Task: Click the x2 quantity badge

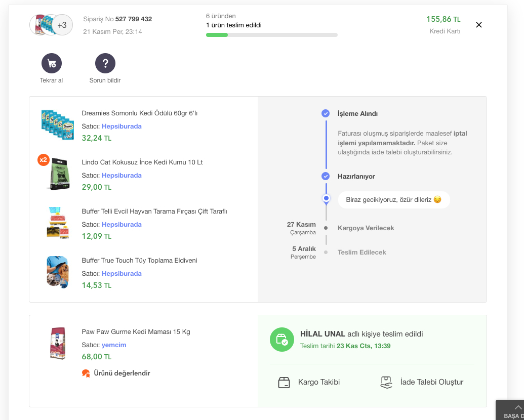Action: [x=44, y=160]
